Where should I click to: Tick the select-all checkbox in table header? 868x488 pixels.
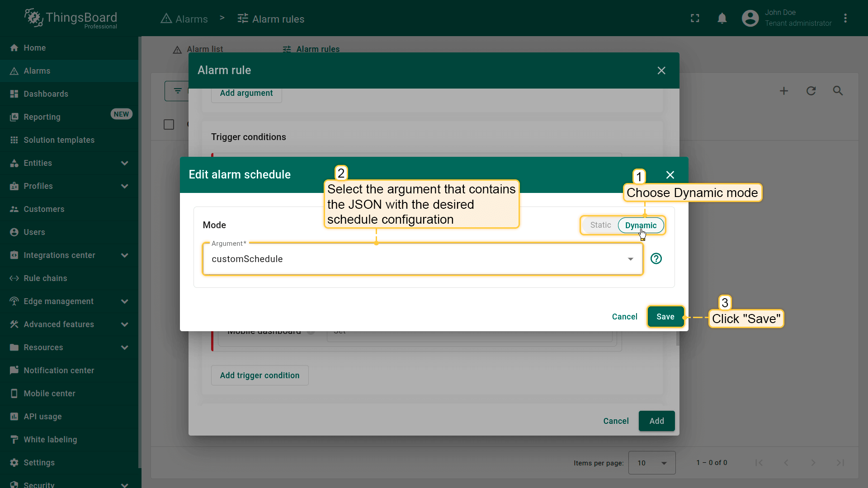click(169, 125)
